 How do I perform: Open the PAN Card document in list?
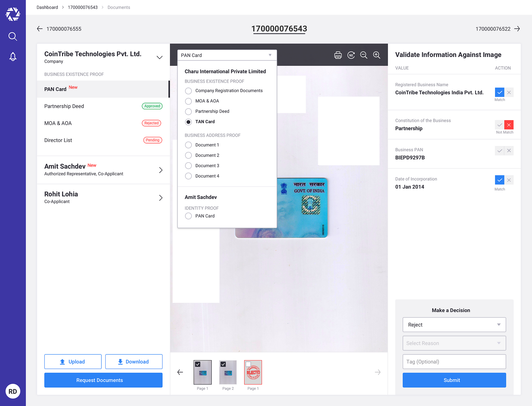click(103, 89)
